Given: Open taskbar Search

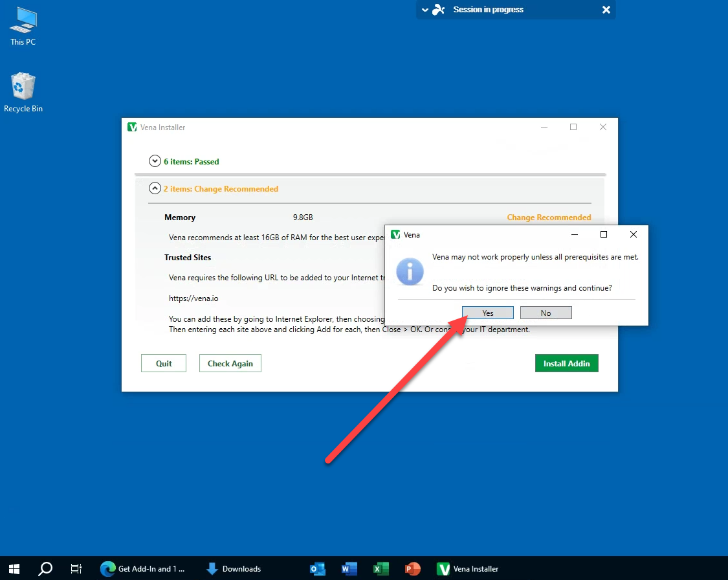Looking at the screenshot, I should (45, 568).
